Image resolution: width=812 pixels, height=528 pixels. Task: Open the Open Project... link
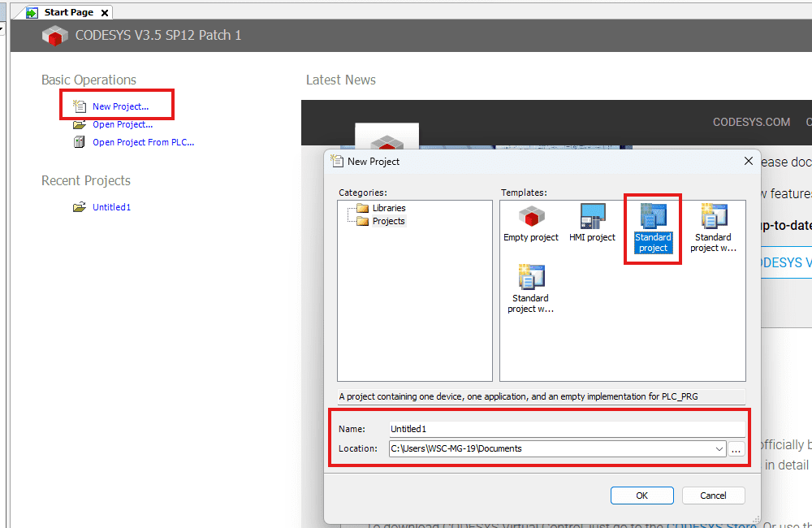click(x=123, y=124)
